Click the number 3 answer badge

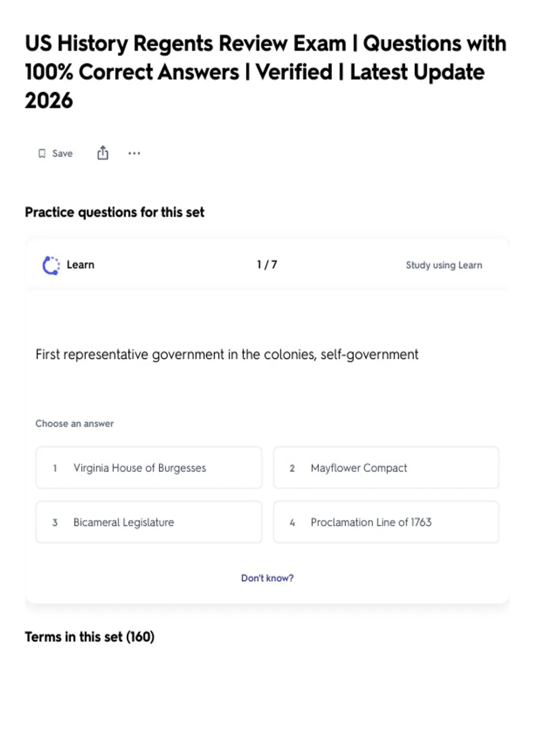coord(55,523)
